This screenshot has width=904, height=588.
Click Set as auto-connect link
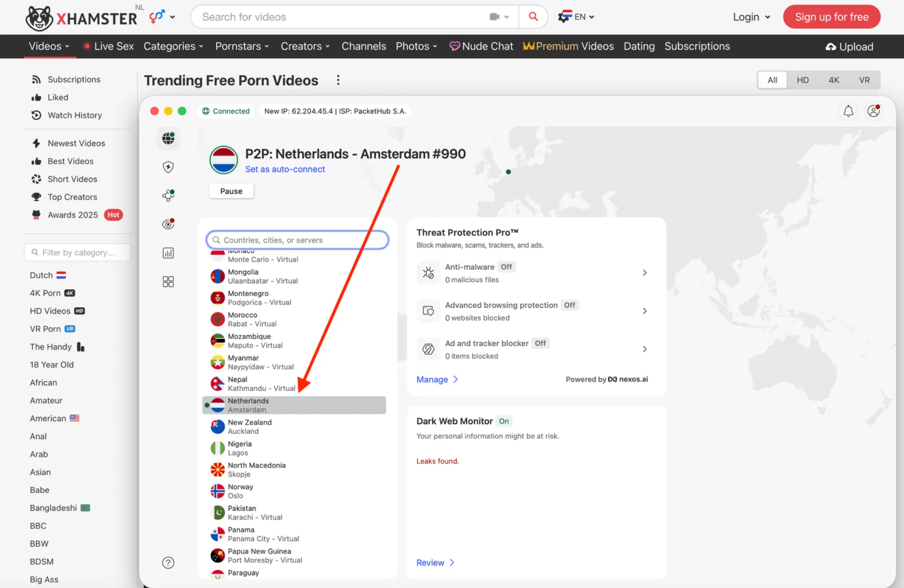[x=285, y=169]
